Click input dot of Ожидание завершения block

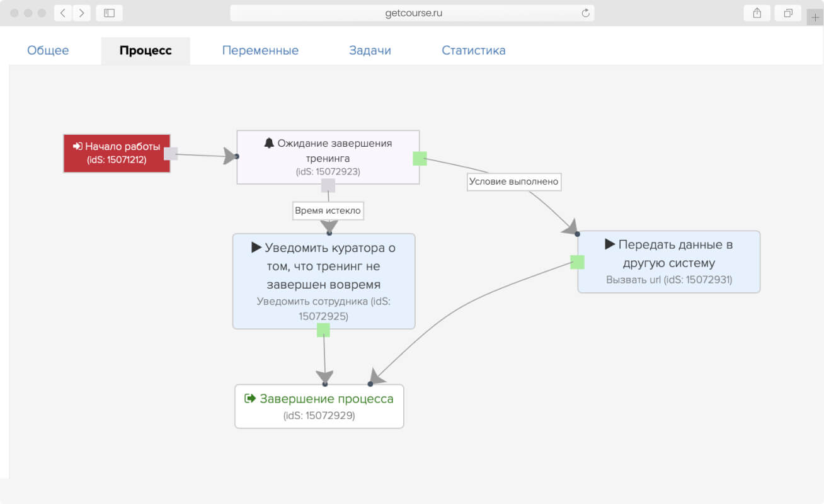coord(236,156)
